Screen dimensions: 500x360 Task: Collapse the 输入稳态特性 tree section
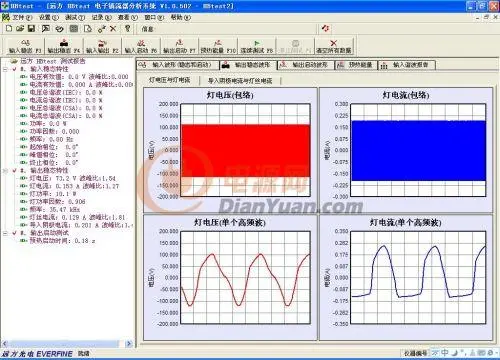click(x=5, y=69)
